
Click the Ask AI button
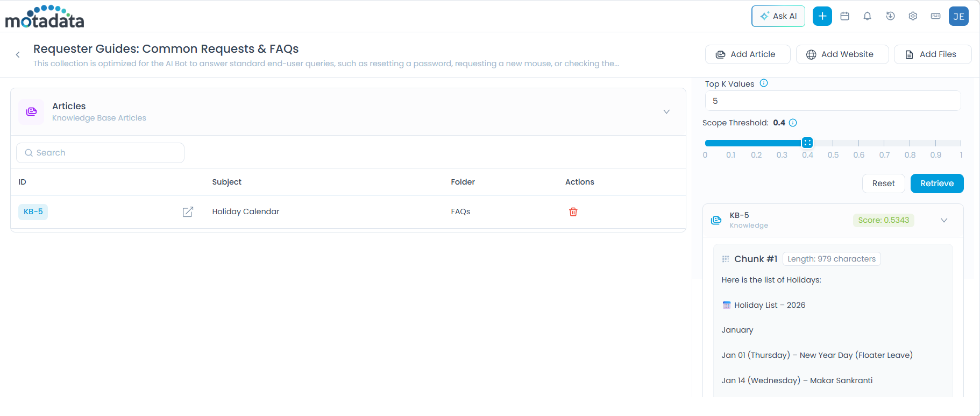[778, 16]
